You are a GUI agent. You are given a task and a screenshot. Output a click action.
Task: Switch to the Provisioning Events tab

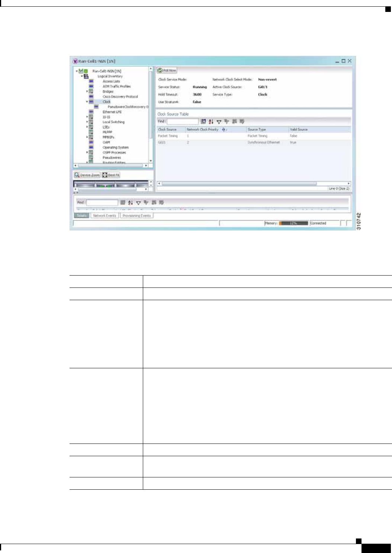136,216
